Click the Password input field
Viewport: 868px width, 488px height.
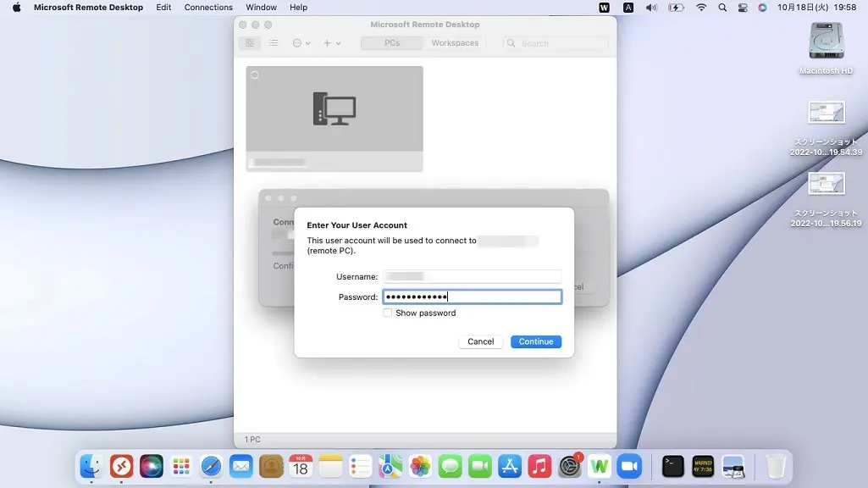472,297
